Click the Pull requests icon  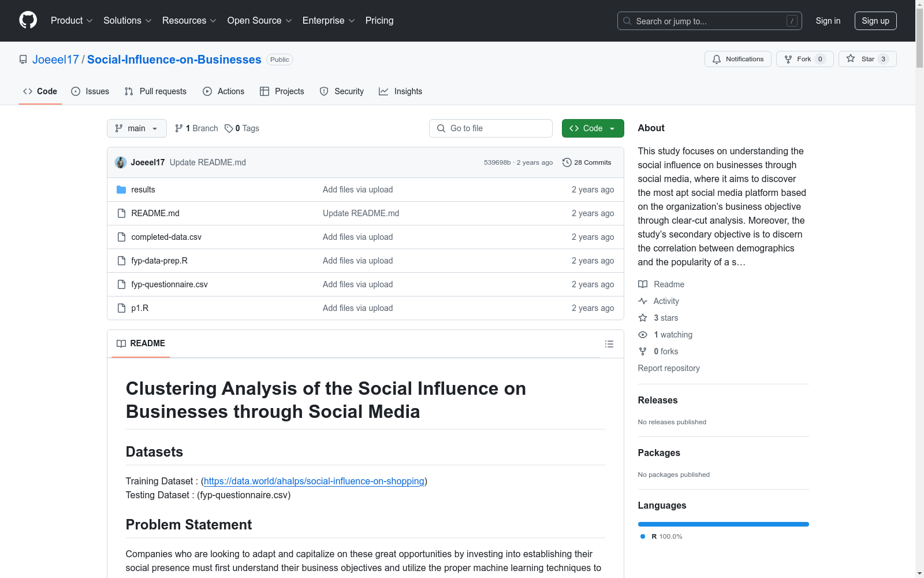click(129, 91)
